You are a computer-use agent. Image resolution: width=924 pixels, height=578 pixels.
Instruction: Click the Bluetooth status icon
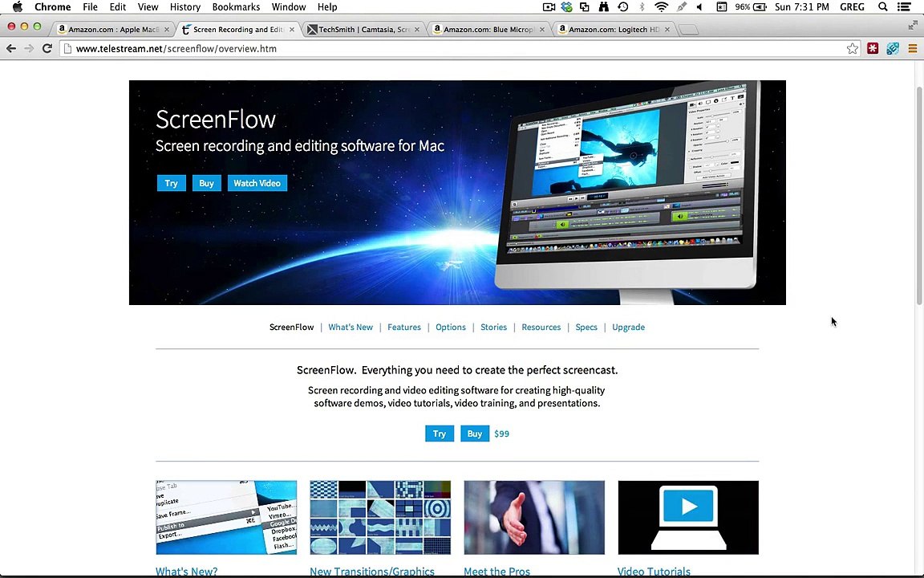[x=642, y=7]
